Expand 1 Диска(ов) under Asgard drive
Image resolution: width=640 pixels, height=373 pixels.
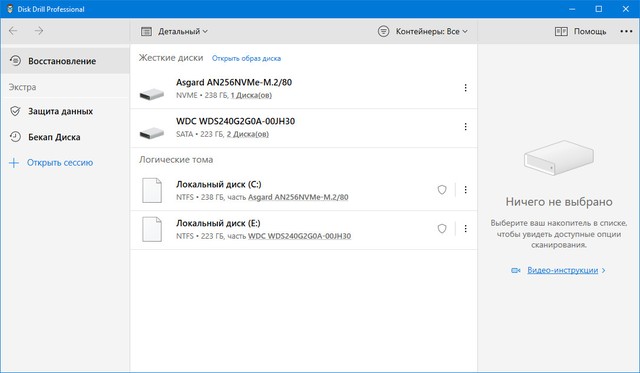[x=251, y=95]
